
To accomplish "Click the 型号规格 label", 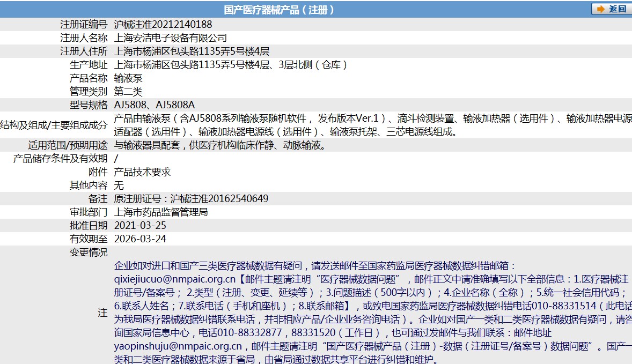I will (x=89, y=105).
